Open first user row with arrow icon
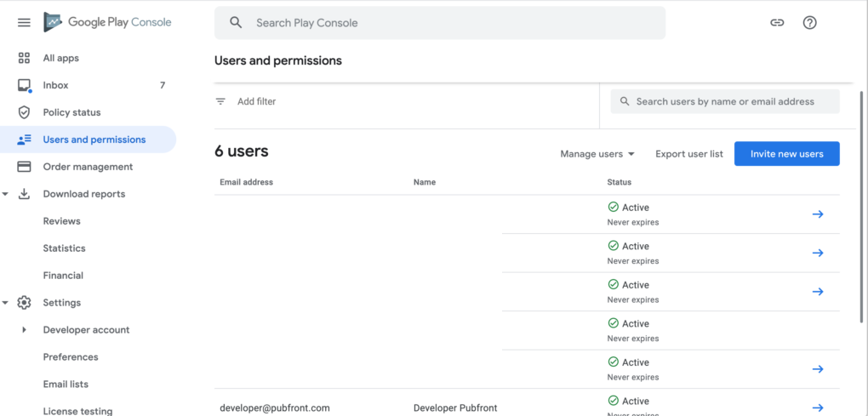This screenshot has width=868, height=416. (x=818, y=214)
